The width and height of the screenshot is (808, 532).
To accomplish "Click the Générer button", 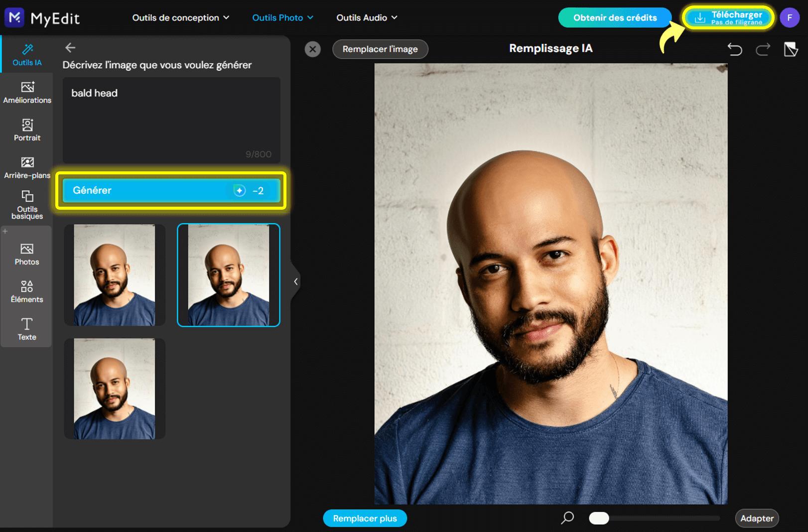I will click(x=171, y=190).
